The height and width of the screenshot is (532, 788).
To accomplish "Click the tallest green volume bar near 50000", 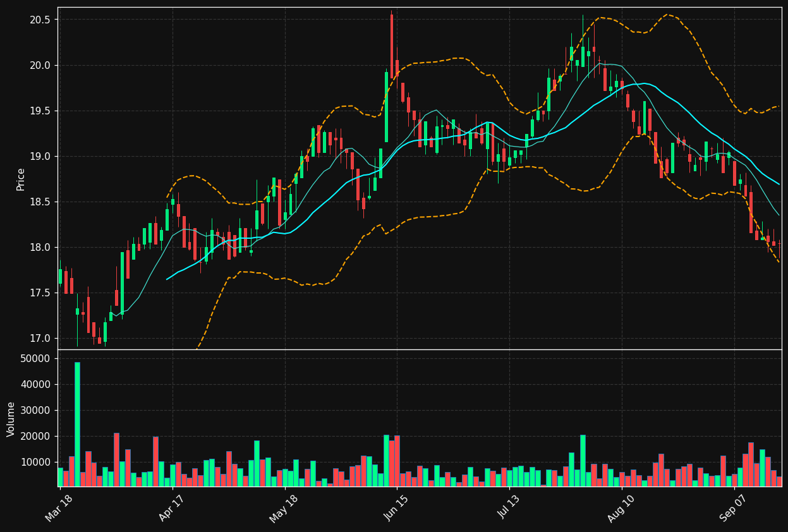I will pyautogui.click(x=77, y=424).
